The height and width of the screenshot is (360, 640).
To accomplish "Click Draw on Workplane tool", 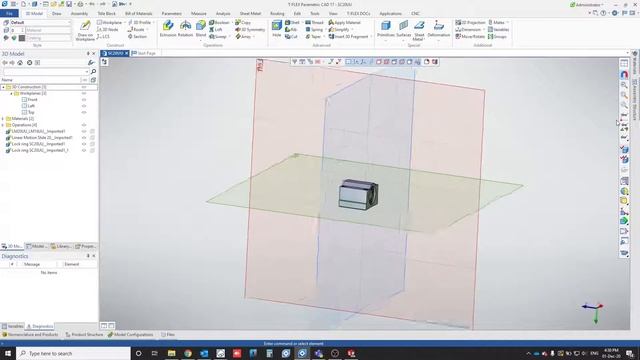I will [x=85, y=31].
